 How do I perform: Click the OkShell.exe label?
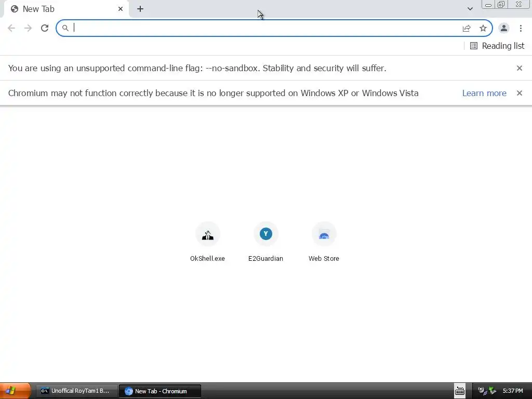[207, 259]
